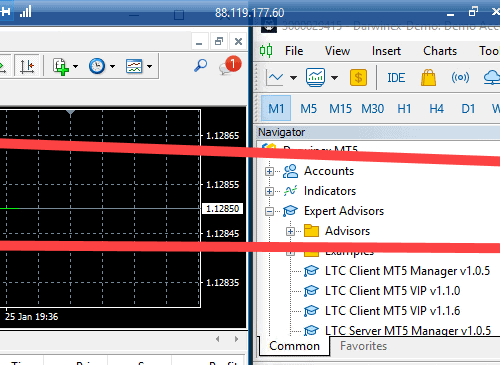Click the clock periods icon
Viewport: 500px width, 365px height.
click(x=97, y=66)
